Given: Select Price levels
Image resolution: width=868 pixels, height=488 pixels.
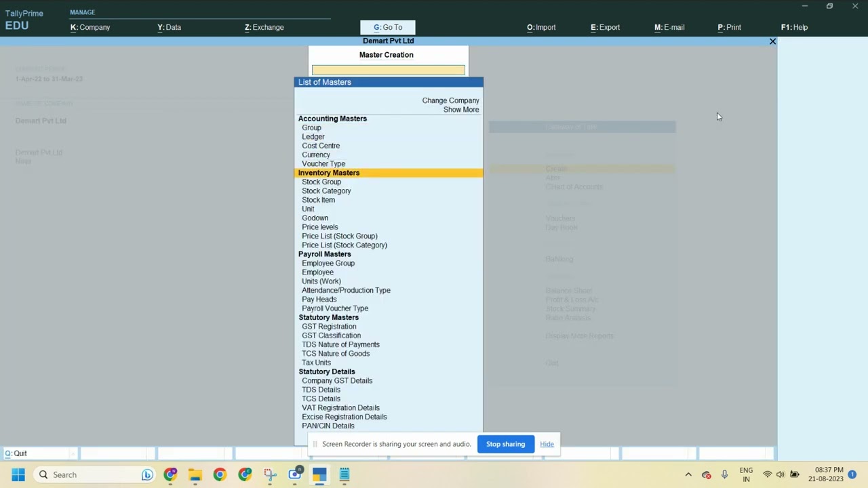Looking at the screenshot, I should point(320,227).
